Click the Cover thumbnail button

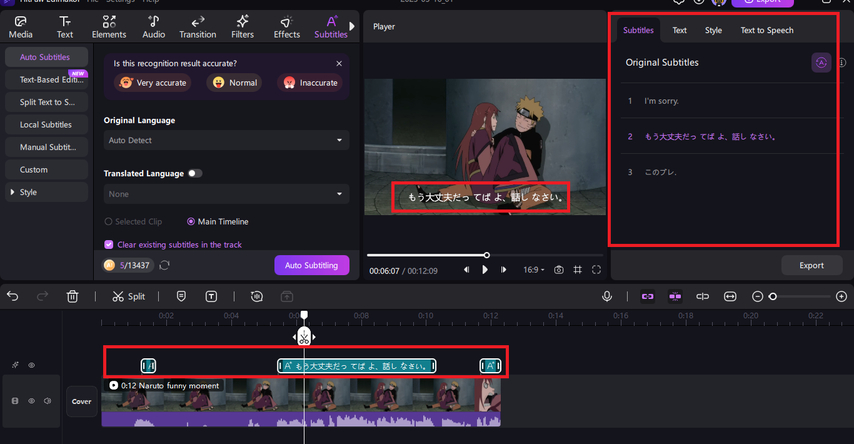(x=82, y=402)
